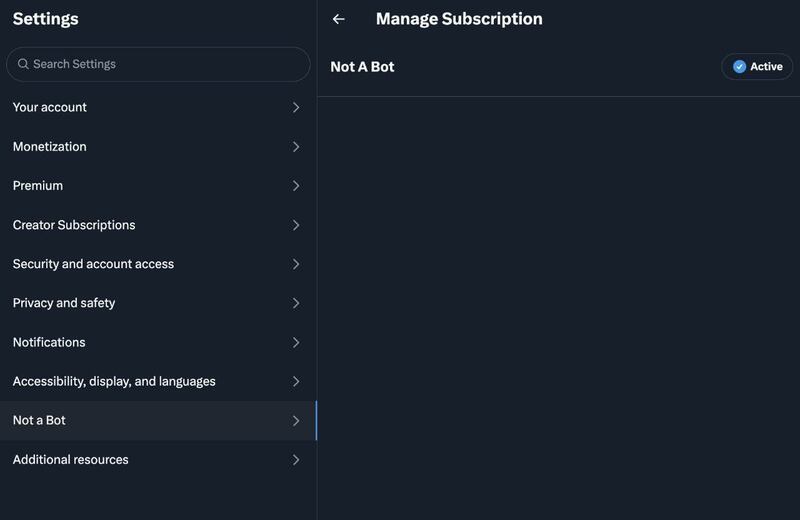Select the Not a Bot settings item
This screenshot has width=800, height=520.
[x=39, y=421]
